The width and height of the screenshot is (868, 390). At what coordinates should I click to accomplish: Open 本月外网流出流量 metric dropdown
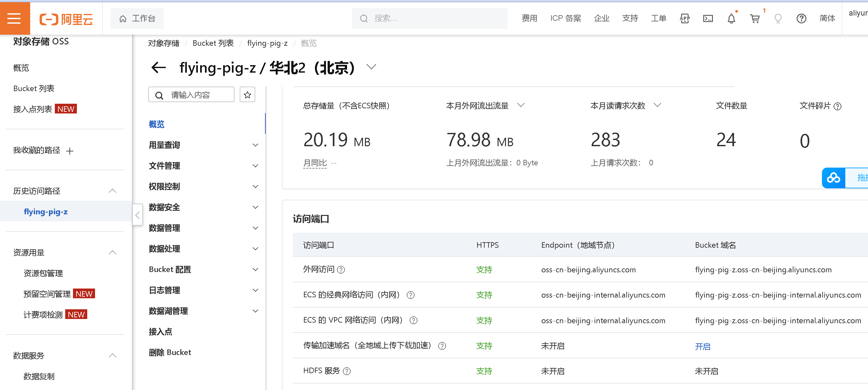click(x=521, y=105)
